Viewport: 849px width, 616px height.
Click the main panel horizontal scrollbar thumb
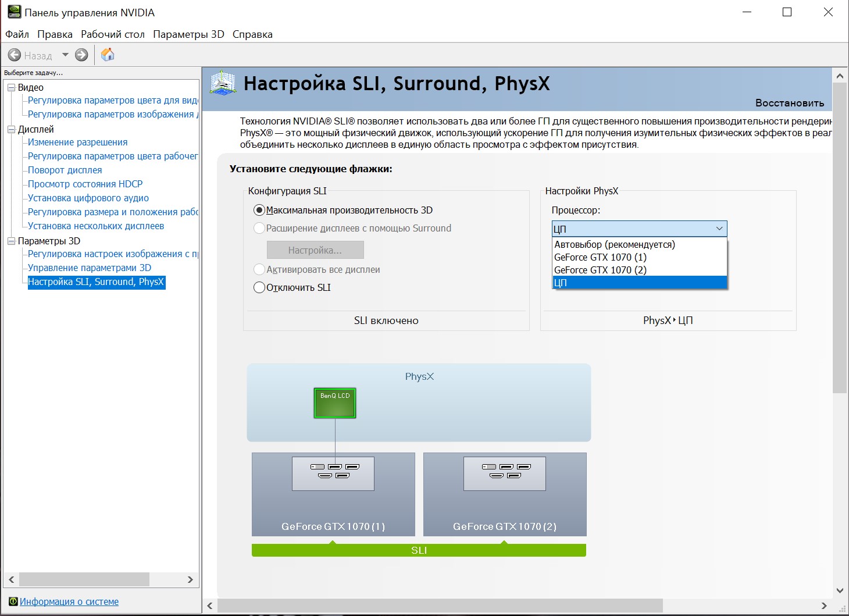440,606
